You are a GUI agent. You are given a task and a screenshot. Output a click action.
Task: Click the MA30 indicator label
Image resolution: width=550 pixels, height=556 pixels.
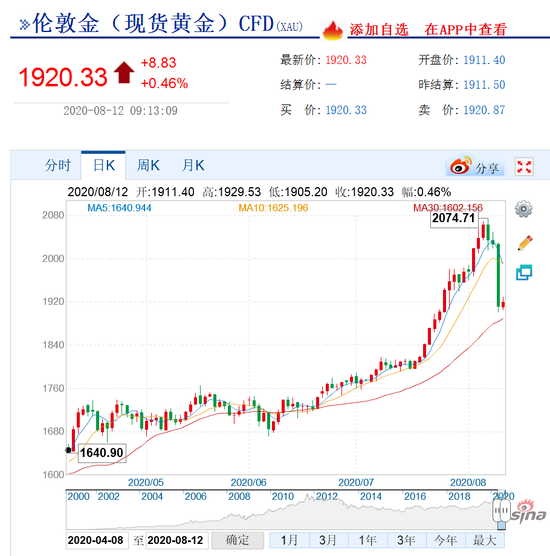448,207
